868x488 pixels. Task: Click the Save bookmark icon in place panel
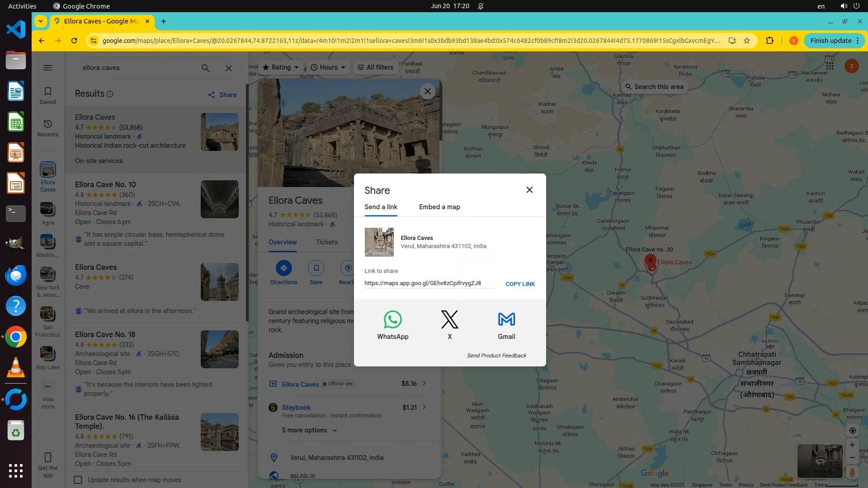click(x=316, y=268)
